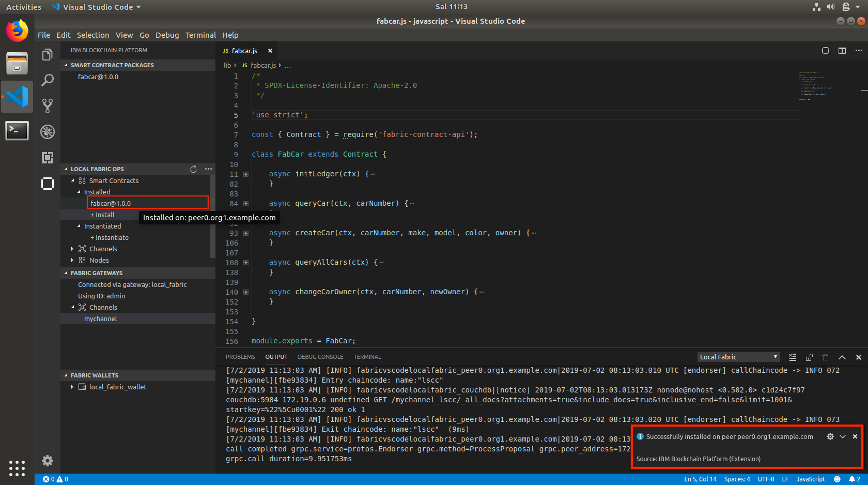Toggle output scroll lock
Screen dimensions: 868x485
coord(809,357)
